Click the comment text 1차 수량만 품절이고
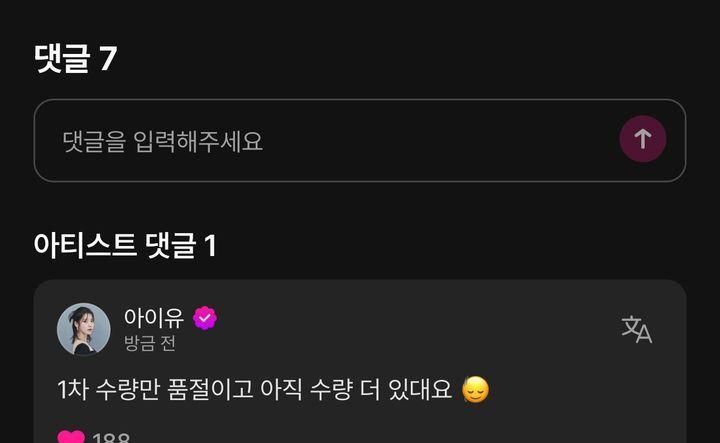Screen dimensions: 720x443 pyautogui.click(x=155, y=389)
